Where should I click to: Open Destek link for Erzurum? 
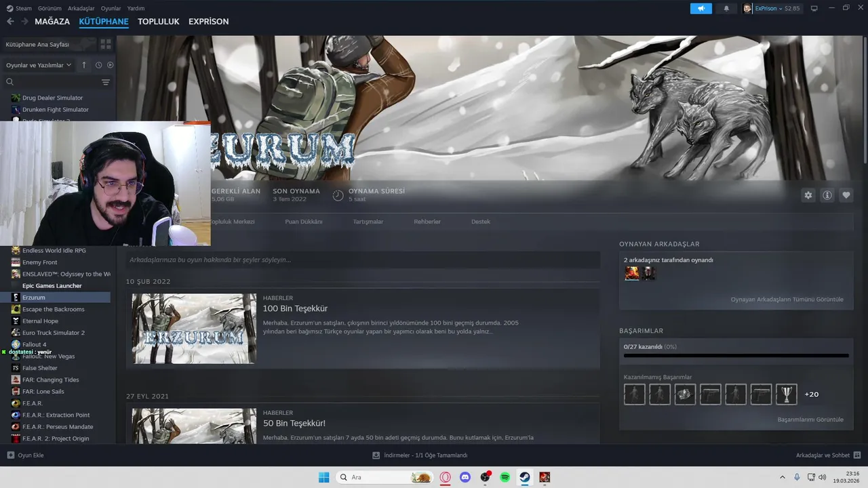[x=481, y=222]
